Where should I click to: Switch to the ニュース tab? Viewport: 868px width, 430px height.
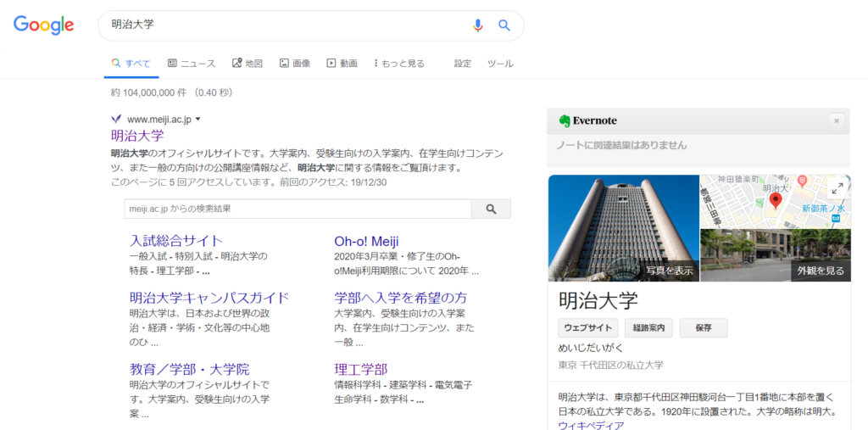pos(192,63)
